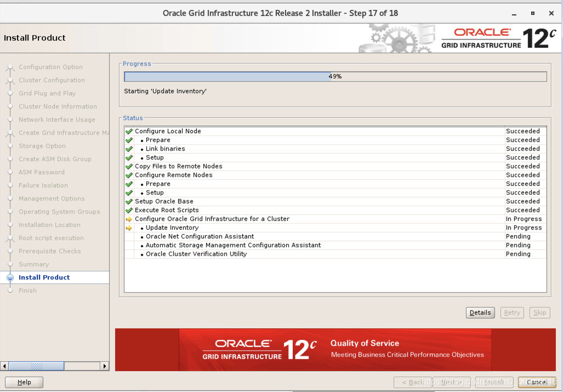Click In Progress status for Update Inventory
Viewport: 563px width, 392px height.
point(524,228)
